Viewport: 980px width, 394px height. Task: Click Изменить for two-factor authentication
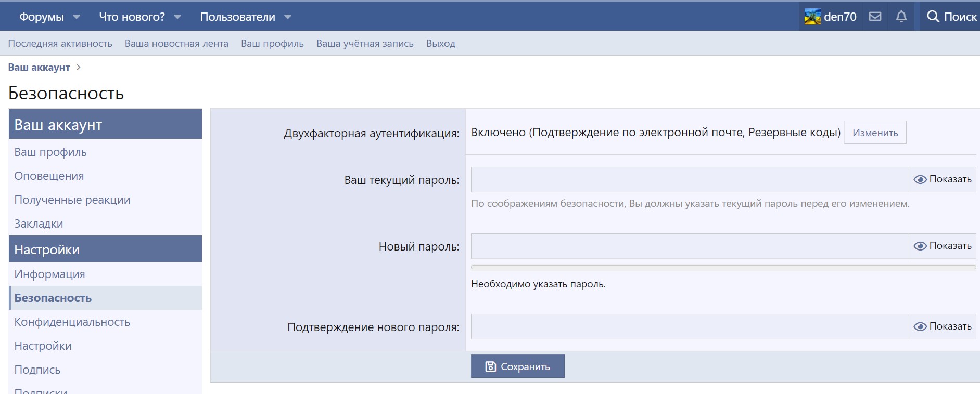[x=875, y=133]
